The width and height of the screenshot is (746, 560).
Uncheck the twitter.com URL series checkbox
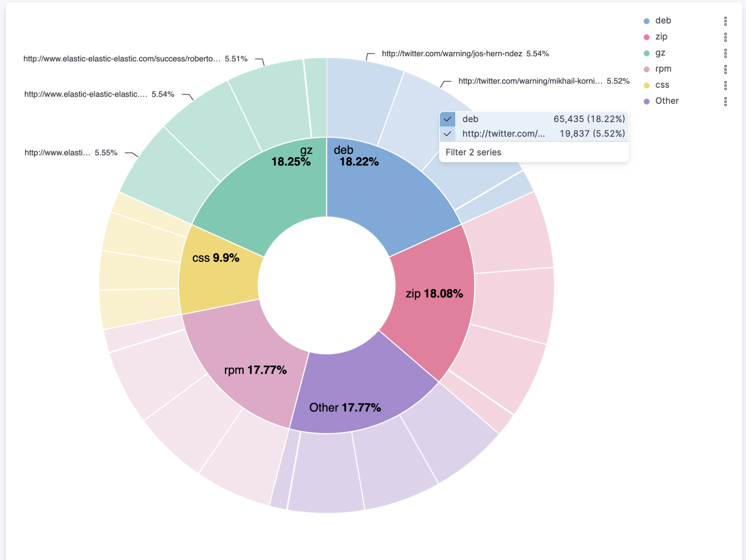tap(447, 134)
